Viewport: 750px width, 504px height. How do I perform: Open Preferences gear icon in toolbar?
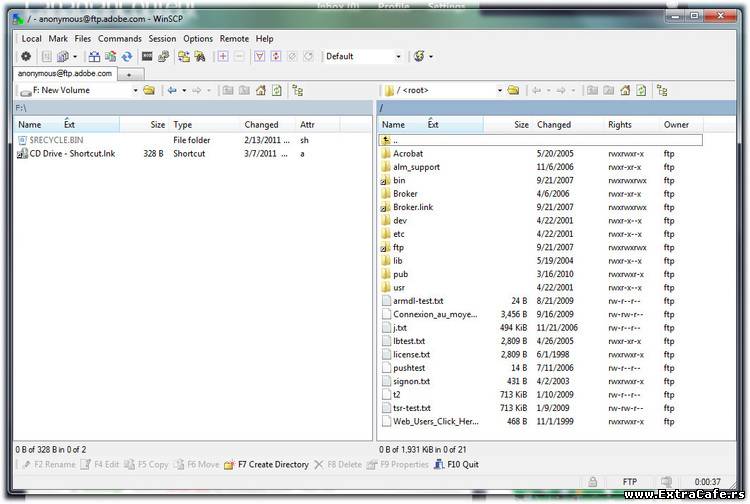coord(26,56)
